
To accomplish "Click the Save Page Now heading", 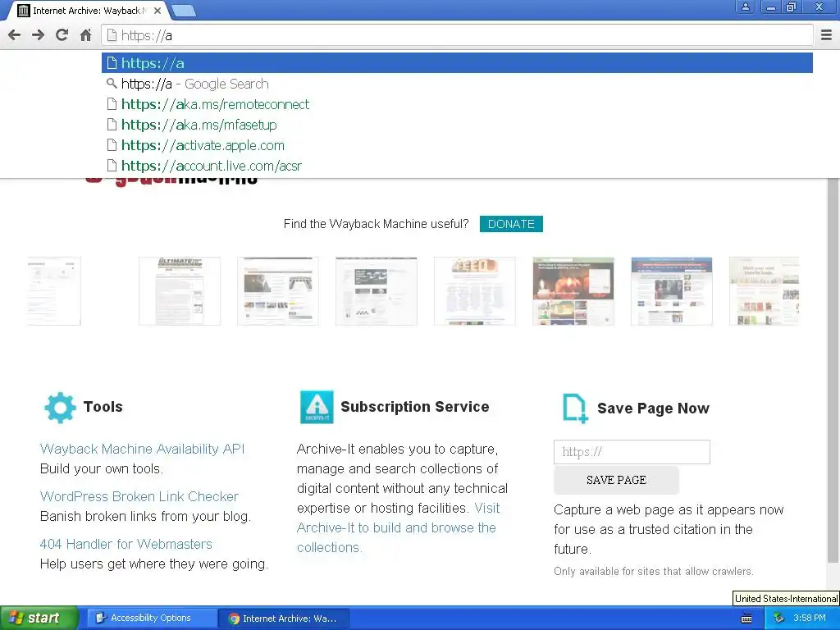I will point(653,409).
